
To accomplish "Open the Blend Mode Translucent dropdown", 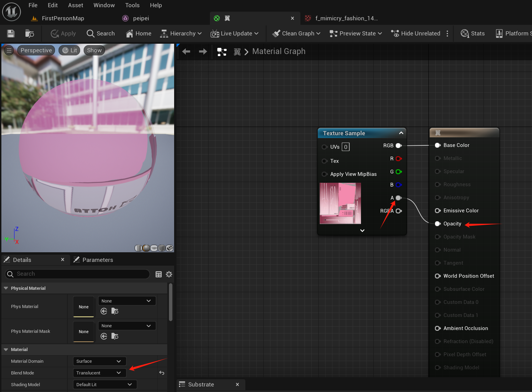I will pos(100,373).
